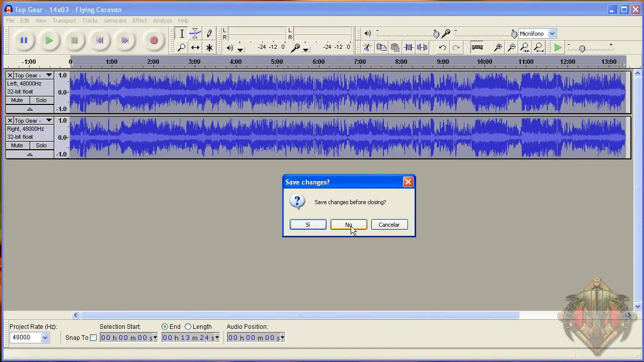Image resolution: width=644 pixels, height=362 pixels.
Task: Open the File menu
Action: (10, 21)
